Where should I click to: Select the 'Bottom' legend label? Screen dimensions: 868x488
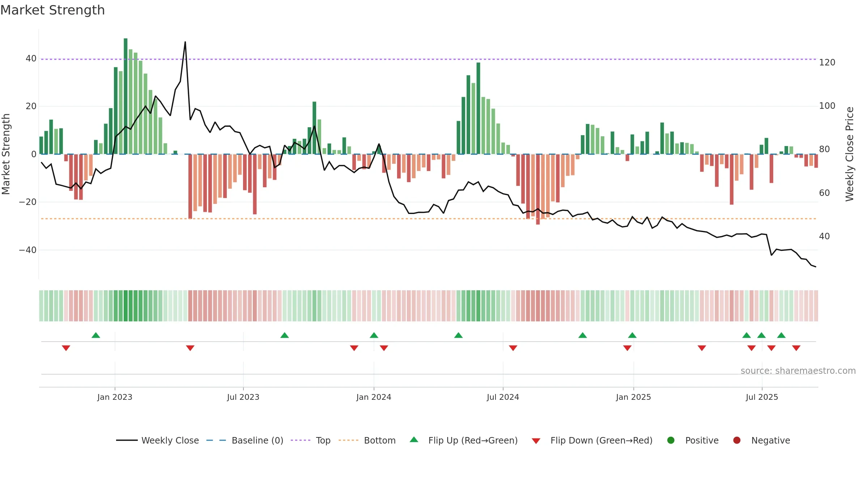(x=380, y=441)
